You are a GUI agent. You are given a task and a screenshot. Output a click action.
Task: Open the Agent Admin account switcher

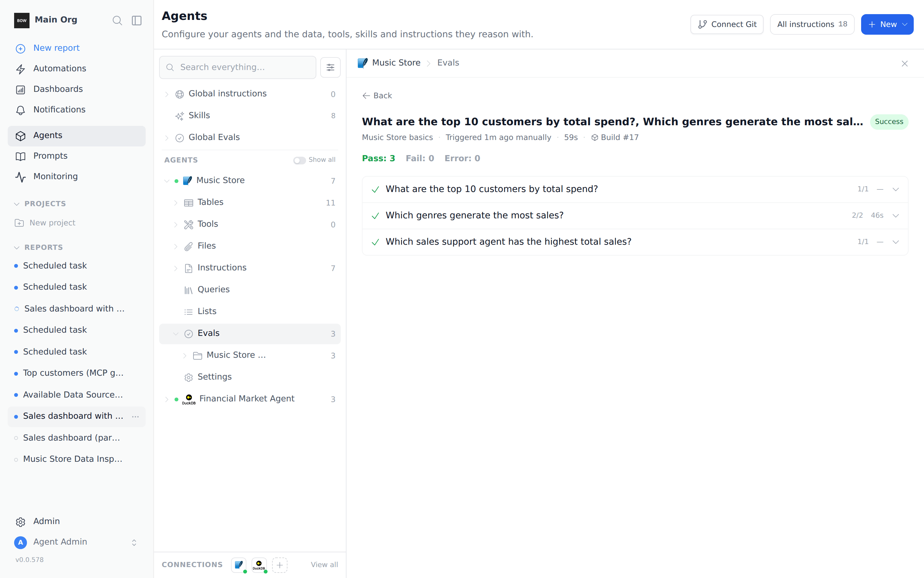click(x=134, y=542)
